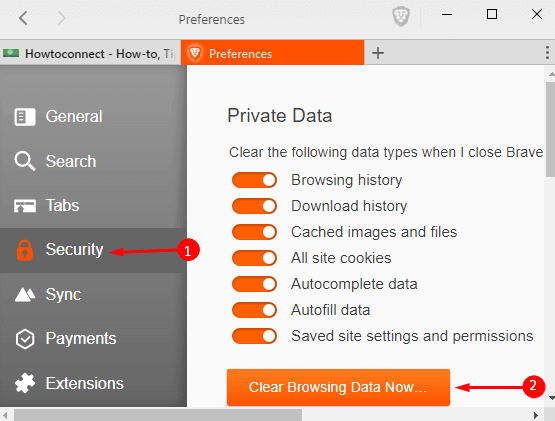Toggle Saved site settings and permissions
Screen dimensions: 555x421
point(254,336)
